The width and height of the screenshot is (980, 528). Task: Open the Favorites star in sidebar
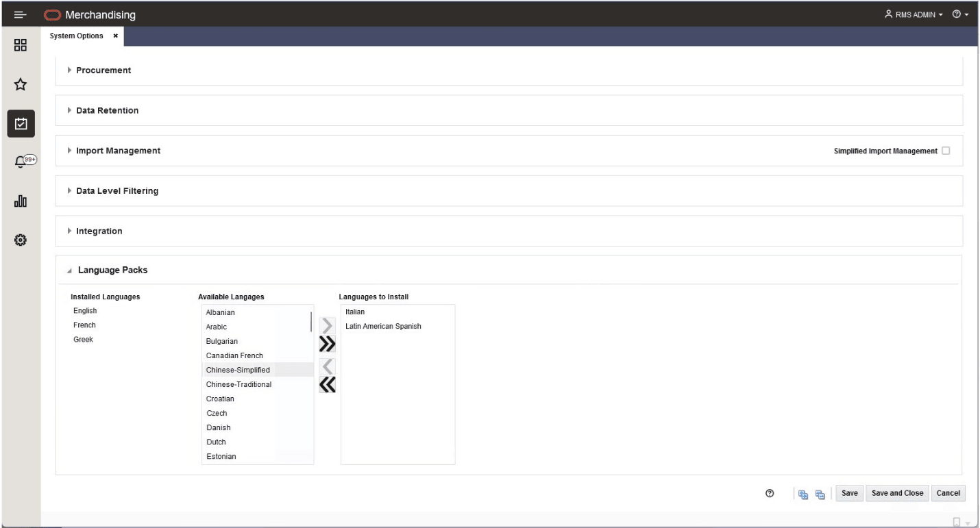pos(20,84)
